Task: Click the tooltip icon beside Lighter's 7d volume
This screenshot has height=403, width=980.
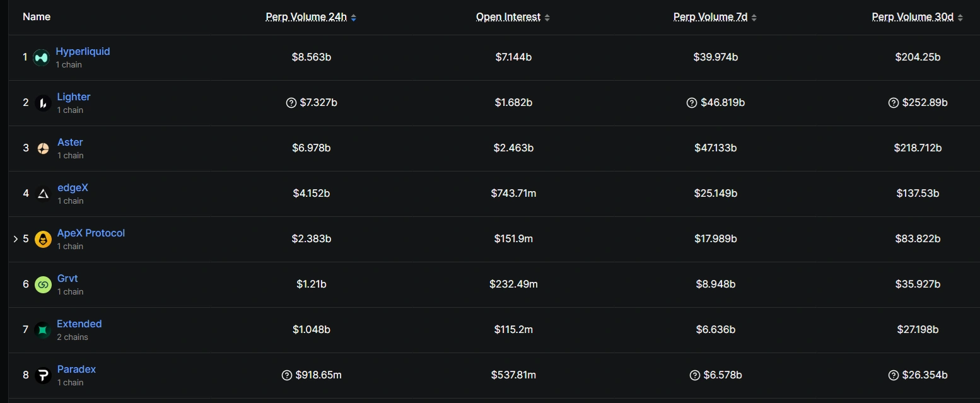Action: point(692,102)
